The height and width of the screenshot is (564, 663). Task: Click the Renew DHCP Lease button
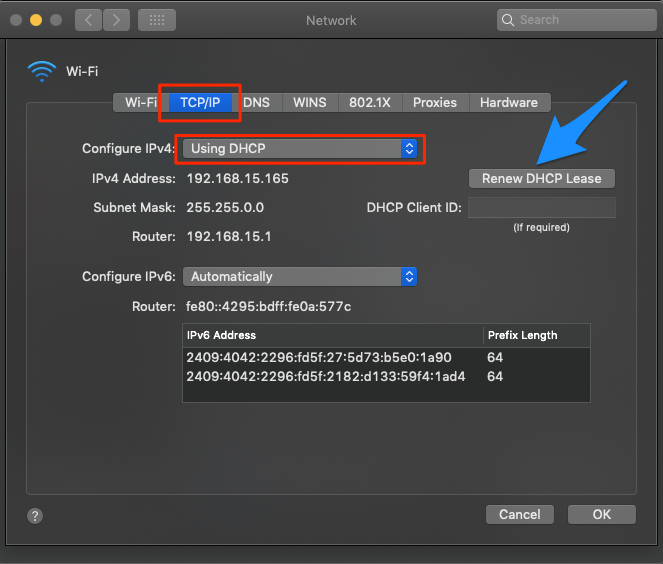pyautogui.click(x=542, y=178)
